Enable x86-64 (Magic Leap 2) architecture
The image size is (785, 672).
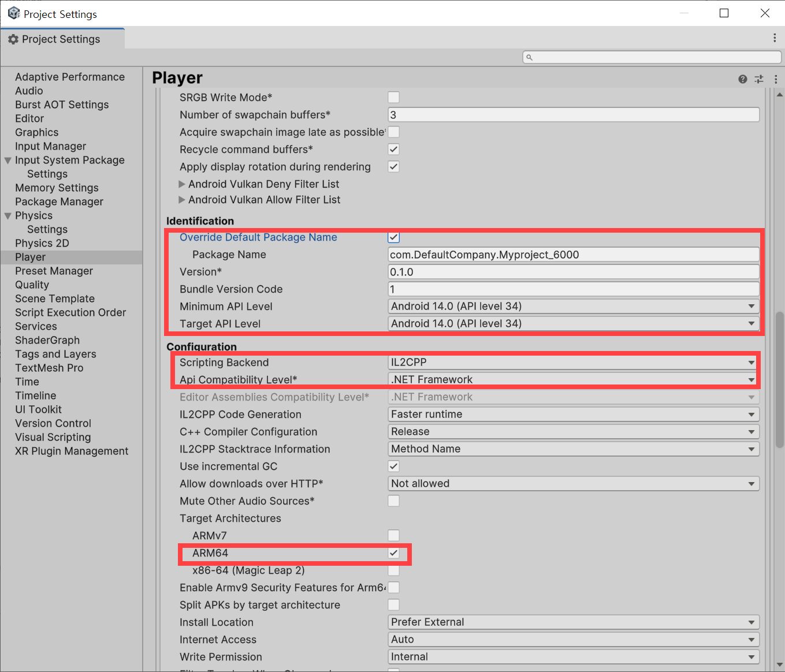(x=394, y=570)
